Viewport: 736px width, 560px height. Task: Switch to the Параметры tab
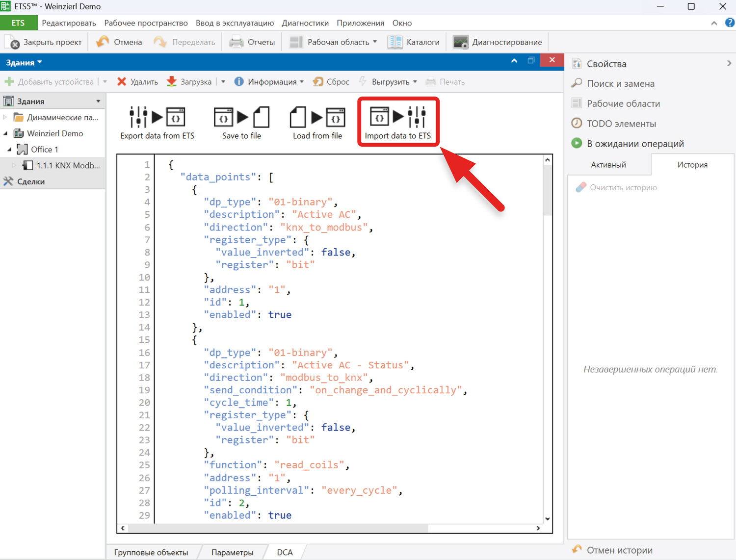232,552
